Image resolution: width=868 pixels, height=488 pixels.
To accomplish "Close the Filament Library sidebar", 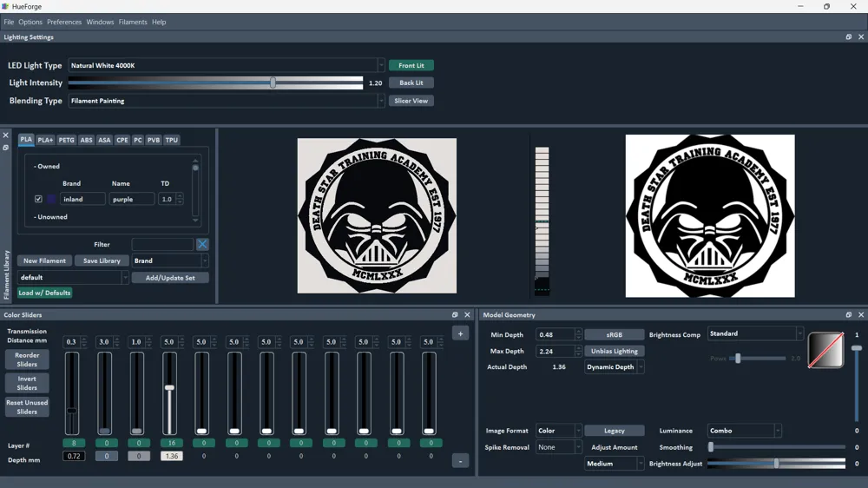I will (x=5, y=135).
